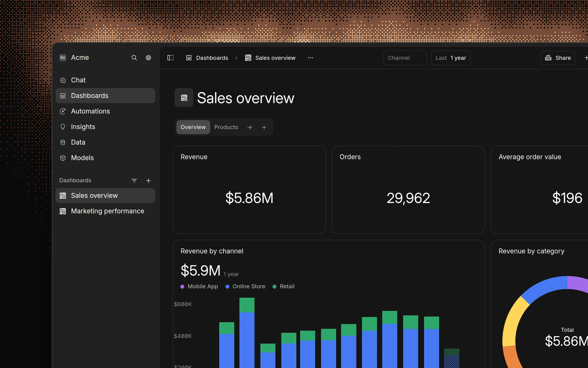Image resolution: width=588 pixels, height=368 pixels.
Task: Open the Last 1 year date range
Action: pos(451,58)
